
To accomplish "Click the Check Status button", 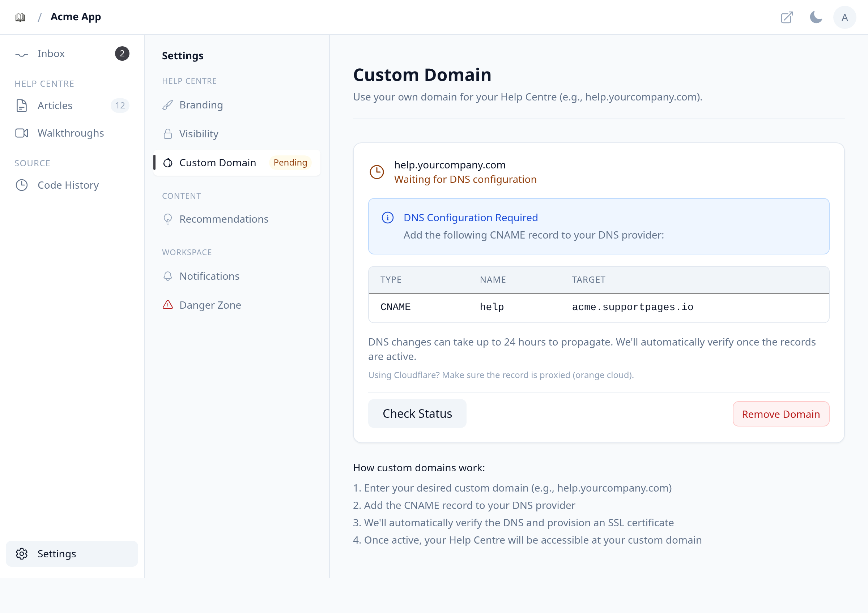I will [x=417, y=413].
